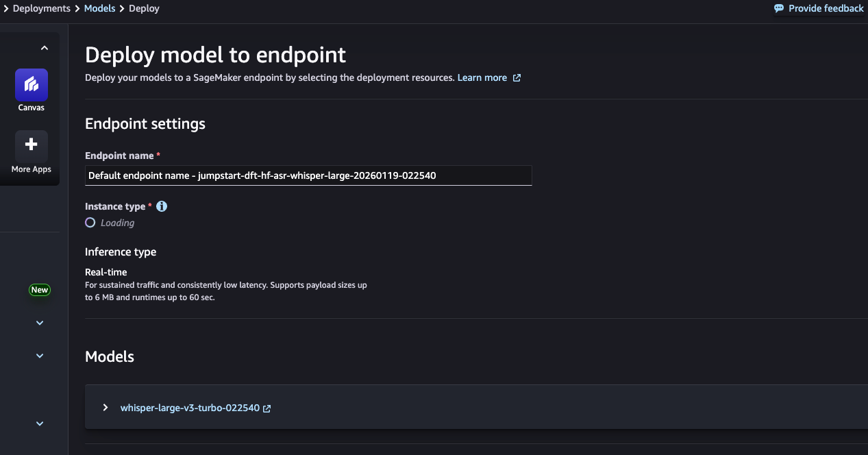Open the whisper-large-v3-turbo-022540 model link
This screenshot has height=455, width=868.
tap(190, 408)
